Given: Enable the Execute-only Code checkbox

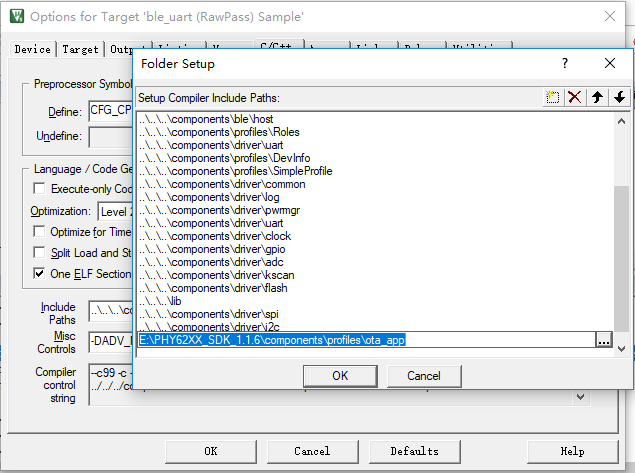Looking at the screenshot, I should click(40, 188).
